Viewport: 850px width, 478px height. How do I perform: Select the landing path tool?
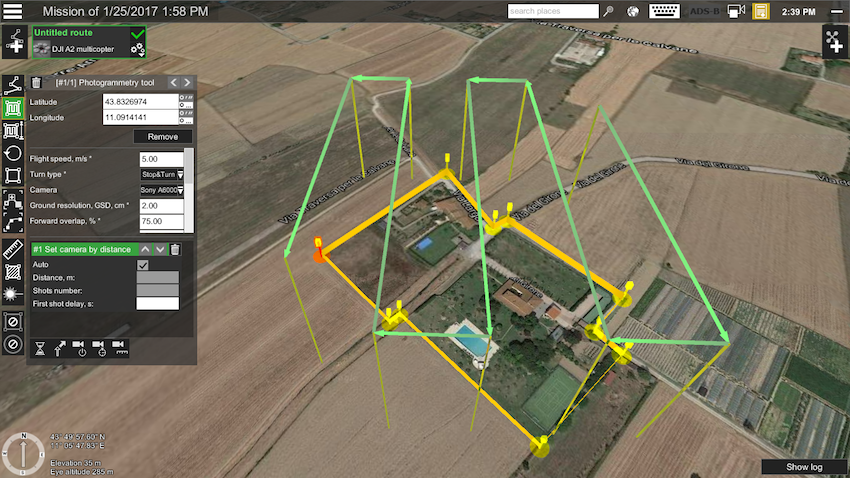click(x=12, y=222)
